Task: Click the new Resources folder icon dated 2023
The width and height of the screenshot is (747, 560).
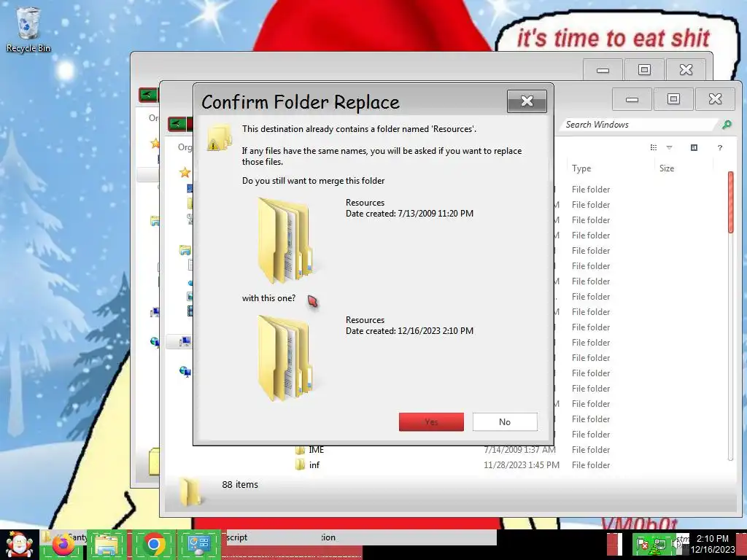Action: pyautogui.click(x=286, y=358)
